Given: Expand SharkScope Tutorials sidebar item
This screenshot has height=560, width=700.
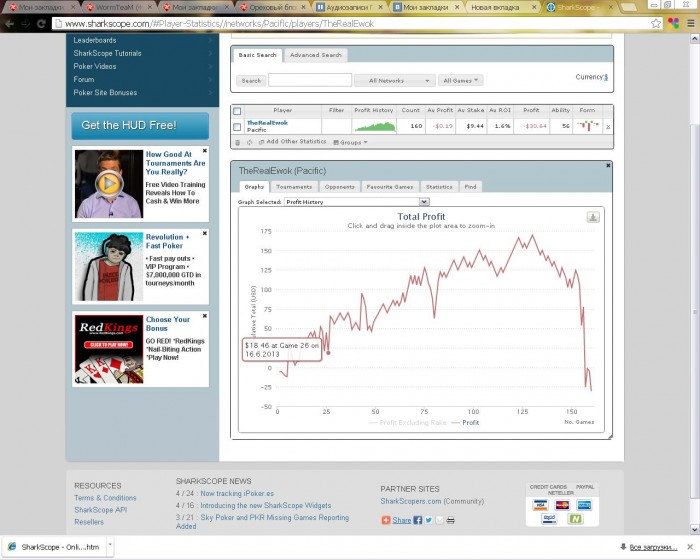Looking at the screenshot, I should point(142,53).
